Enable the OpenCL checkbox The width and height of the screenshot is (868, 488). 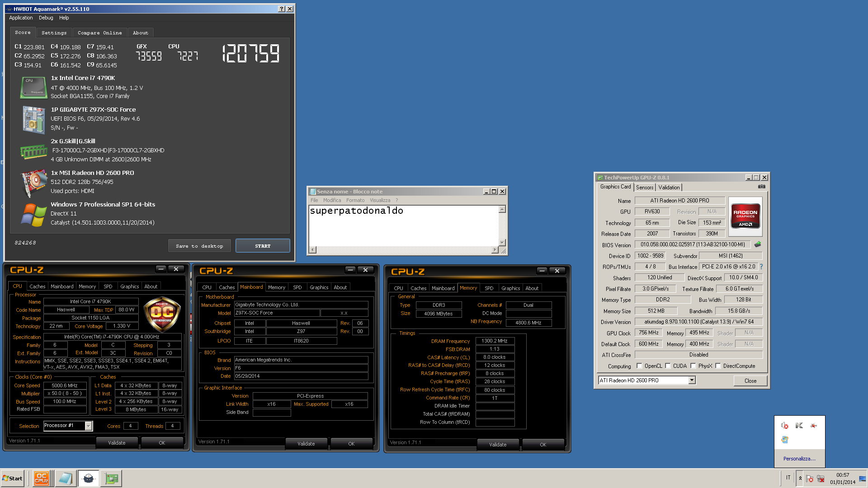[x=639, y=366]
